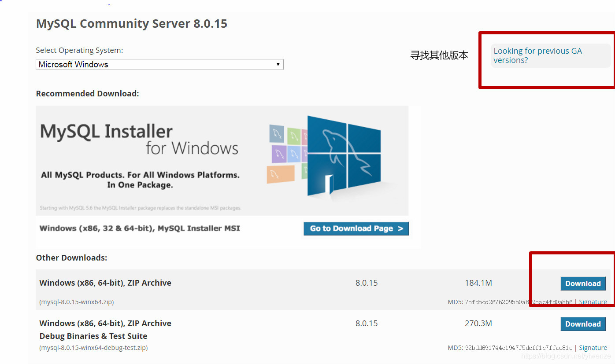615x364 pixels.
Task: Click the 'MySQL Community Server 8.0.15' heading
Action: [x=132, y=23]
